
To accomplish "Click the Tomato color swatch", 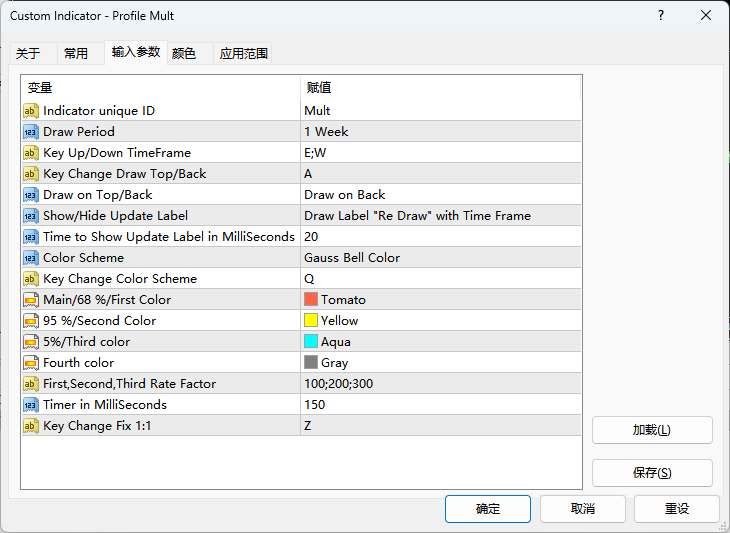I will pyautogui.click(x=311, y=300).
